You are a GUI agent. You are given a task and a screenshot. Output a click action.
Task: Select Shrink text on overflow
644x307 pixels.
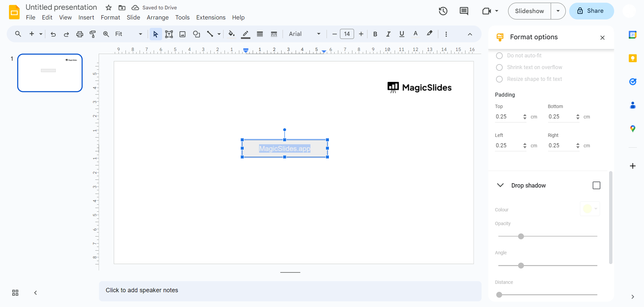pos(499,67)
